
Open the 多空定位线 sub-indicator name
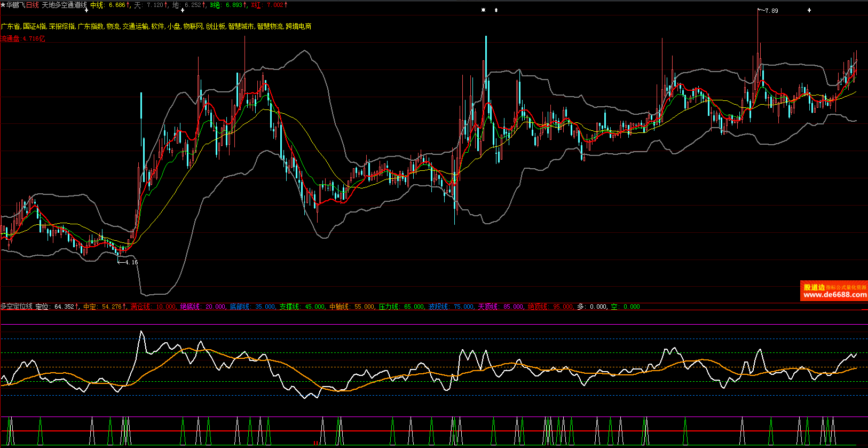point(17,306)
